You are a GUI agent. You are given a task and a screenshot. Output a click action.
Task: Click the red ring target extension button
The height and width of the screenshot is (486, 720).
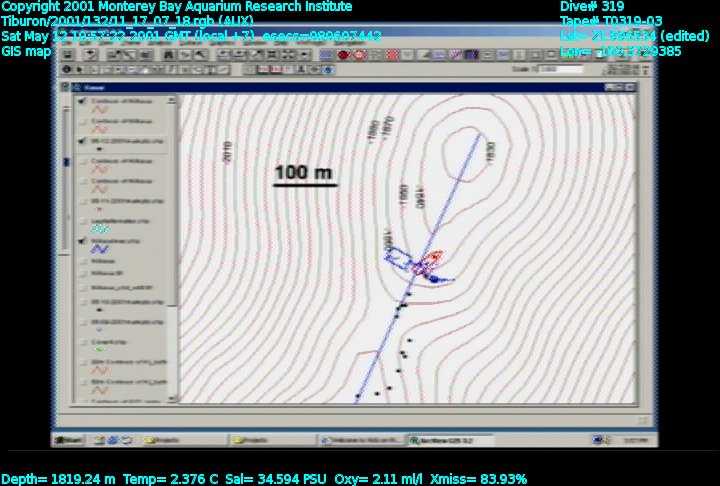pos(360,55)
